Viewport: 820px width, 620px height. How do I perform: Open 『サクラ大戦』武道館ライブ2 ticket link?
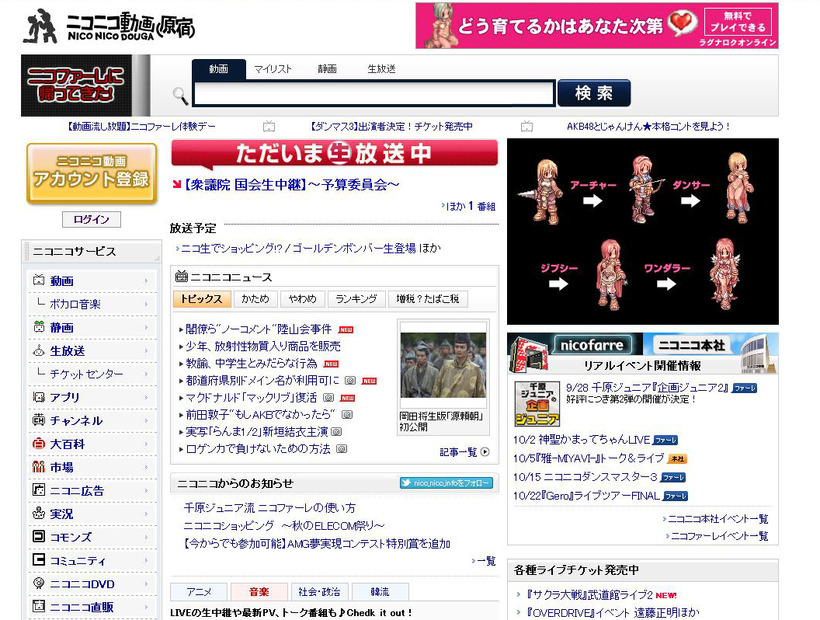589,595
